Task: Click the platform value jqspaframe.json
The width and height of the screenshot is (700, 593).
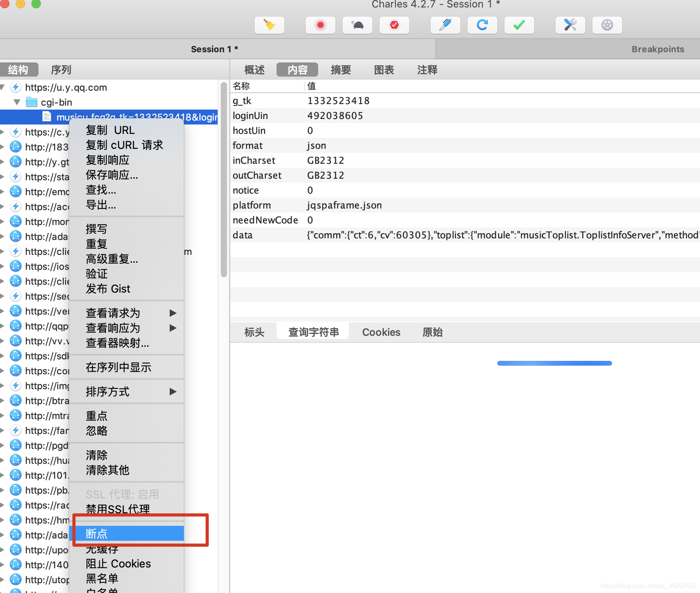Action: tap(345, 205)
